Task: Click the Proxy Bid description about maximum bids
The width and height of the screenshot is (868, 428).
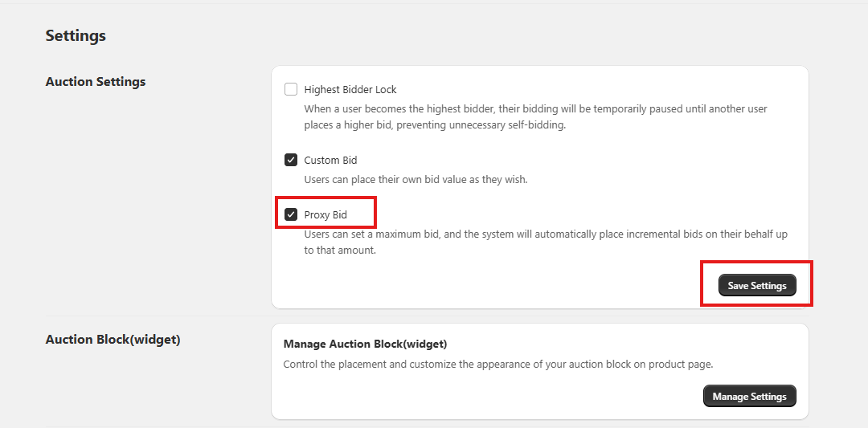Action: [x=545, y=242]
